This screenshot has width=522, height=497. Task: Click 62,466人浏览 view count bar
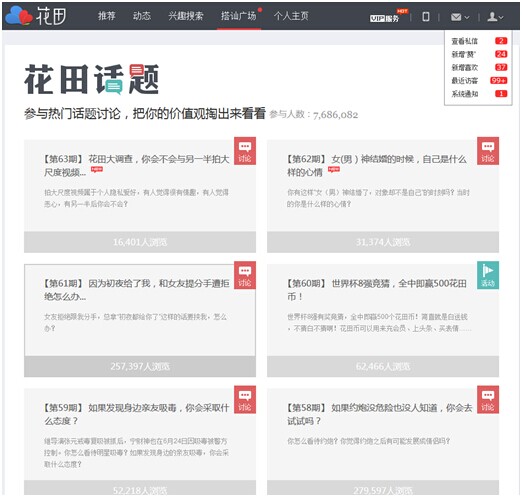click(383, 366)
